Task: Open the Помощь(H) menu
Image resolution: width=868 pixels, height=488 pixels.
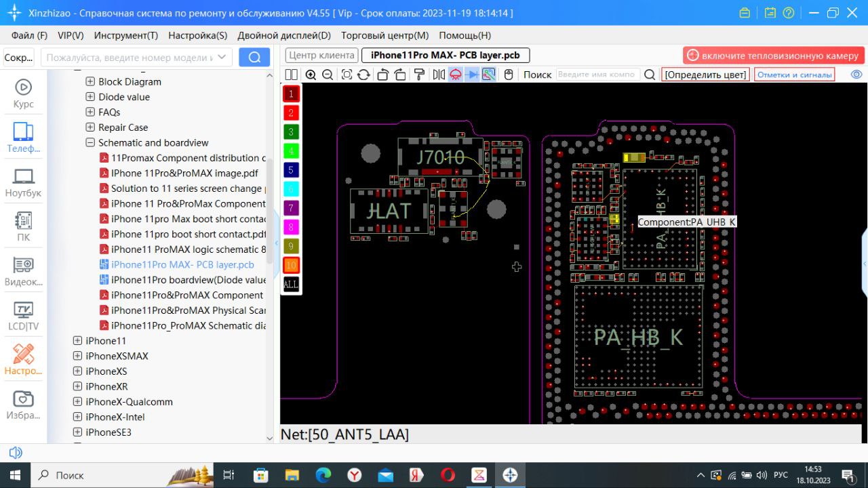Action: tap(465, 35)
